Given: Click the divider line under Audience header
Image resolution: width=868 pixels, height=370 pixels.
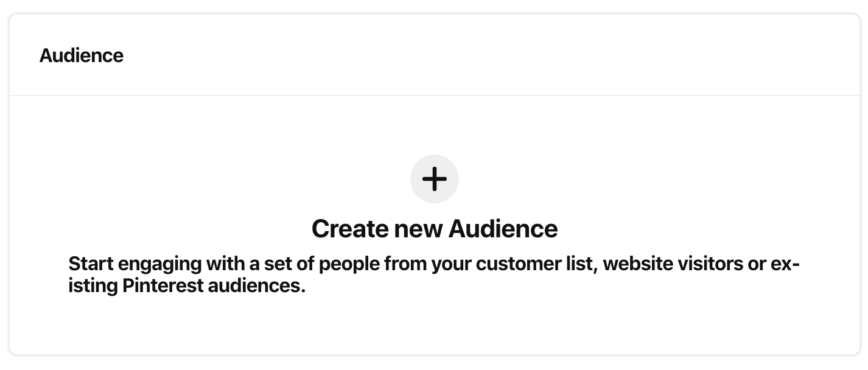Looking at the screenshot, I should click(x=434, y=96).
